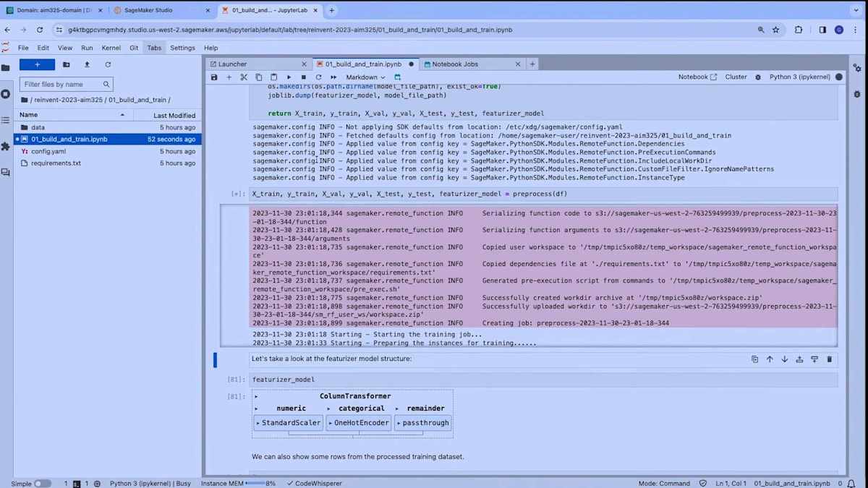
Task: Open the Kernel menu
Action: (111, 48)
